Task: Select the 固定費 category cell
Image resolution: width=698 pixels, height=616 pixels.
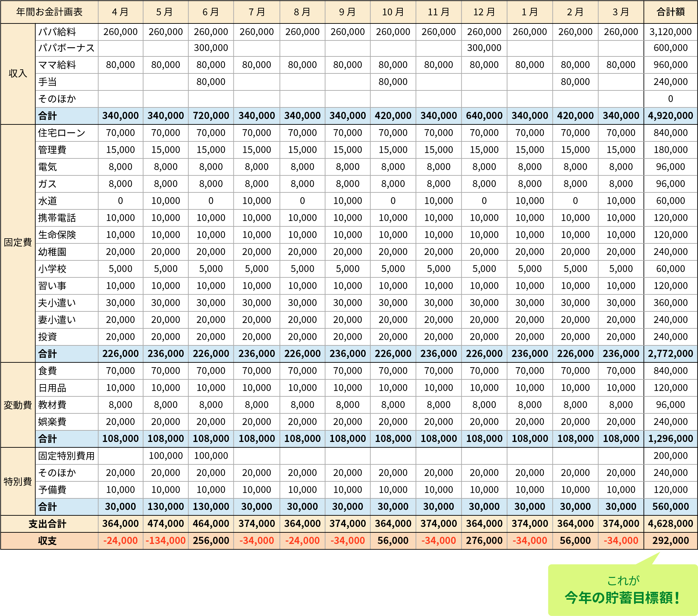Action: pos(18,243)
